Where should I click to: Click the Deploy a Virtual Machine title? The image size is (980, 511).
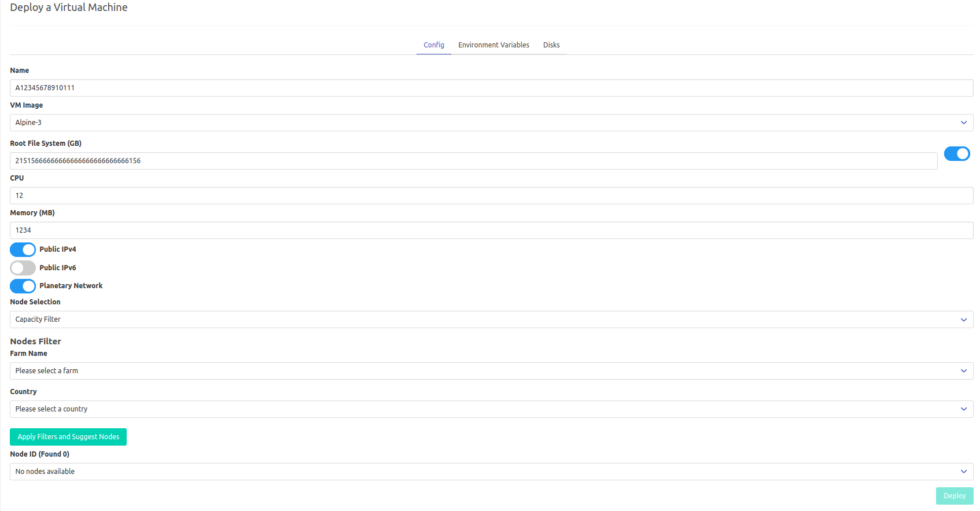click(x=69, y=8)
